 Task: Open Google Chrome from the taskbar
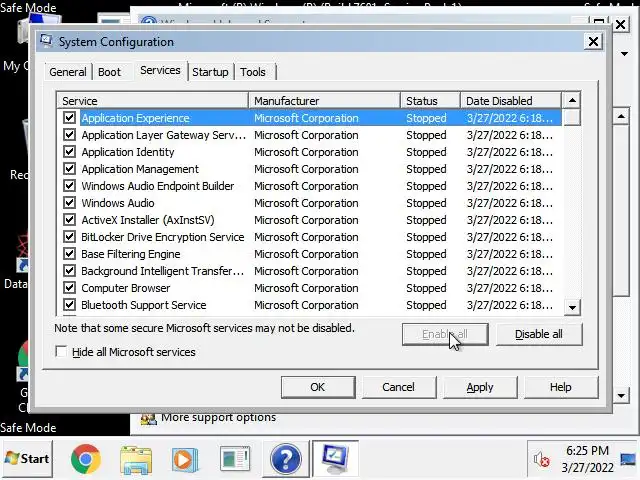point(85,459)
